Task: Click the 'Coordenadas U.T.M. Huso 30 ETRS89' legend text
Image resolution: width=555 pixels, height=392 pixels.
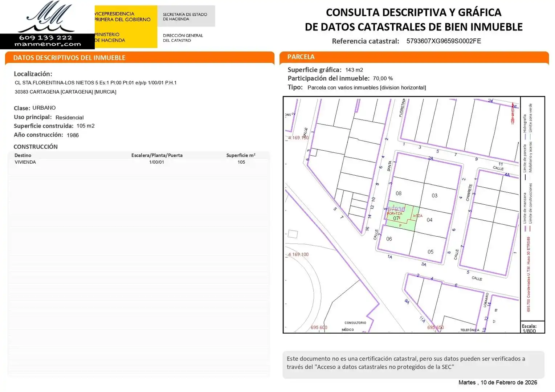Action: click(529, 274)
